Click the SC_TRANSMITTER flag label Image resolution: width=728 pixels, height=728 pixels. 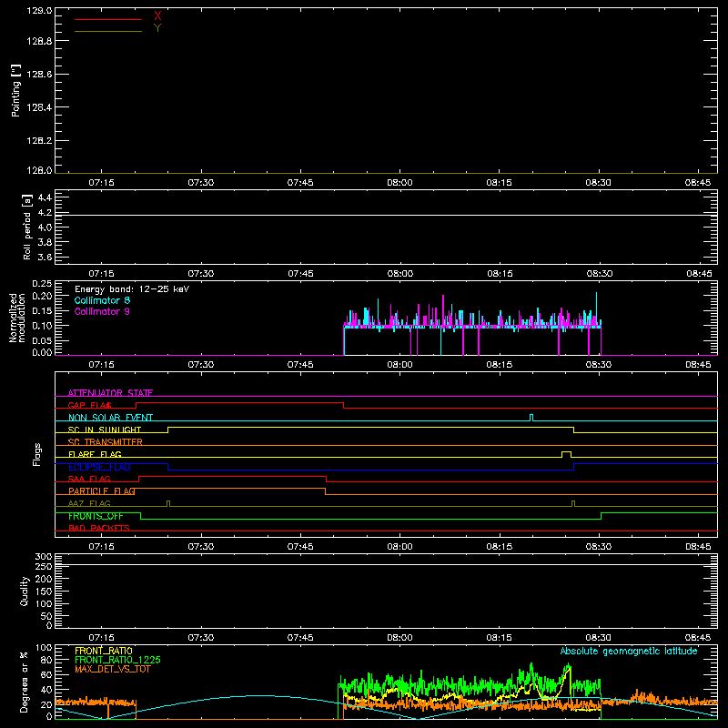(106, 442)
